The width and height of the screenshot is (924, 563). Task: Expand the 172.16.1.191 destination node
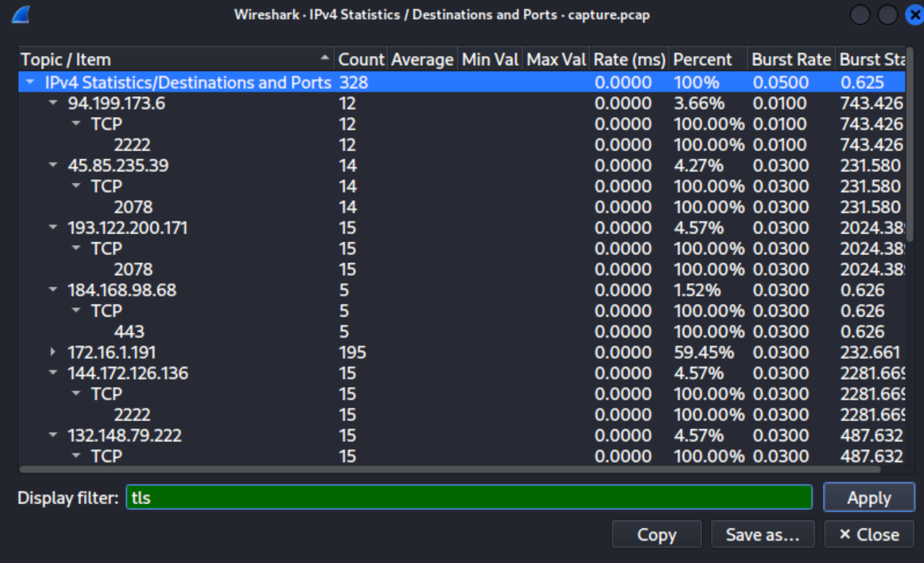coord(53,352)
